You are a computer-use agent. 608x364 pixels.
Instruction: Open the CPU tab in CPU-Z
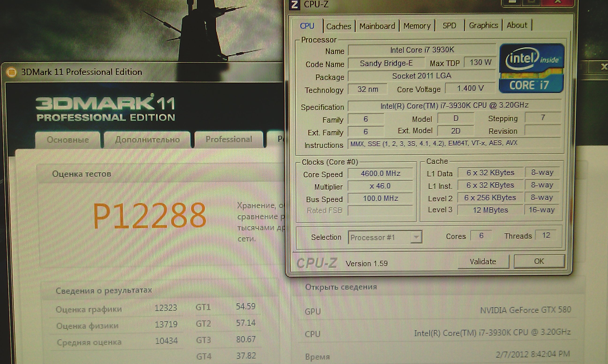tap(307, 26)
